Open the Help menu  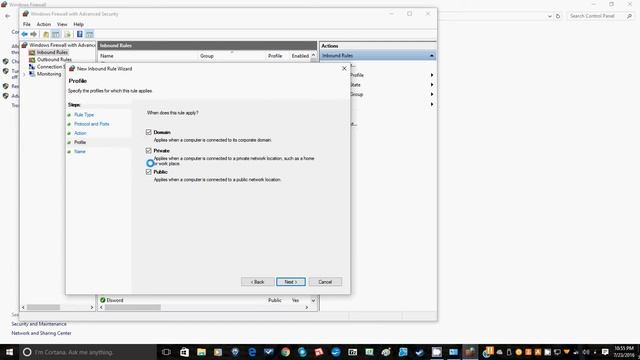pyautogui.click(x=78, y=24)
